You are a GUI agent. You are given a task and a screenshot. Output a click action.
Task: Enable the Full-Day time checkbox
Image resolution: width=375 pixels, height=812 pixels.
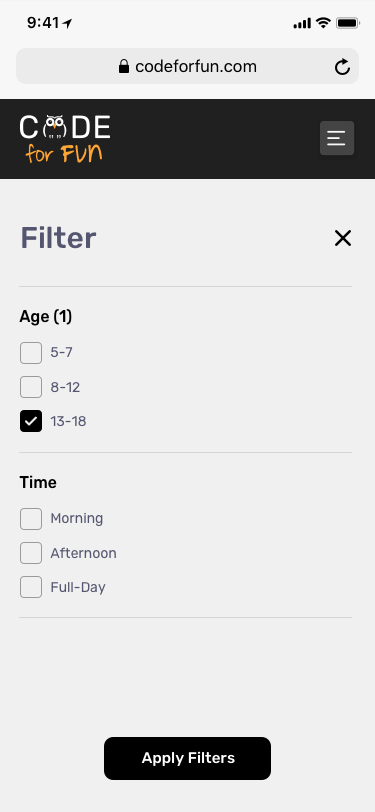[x=31, y=587]
